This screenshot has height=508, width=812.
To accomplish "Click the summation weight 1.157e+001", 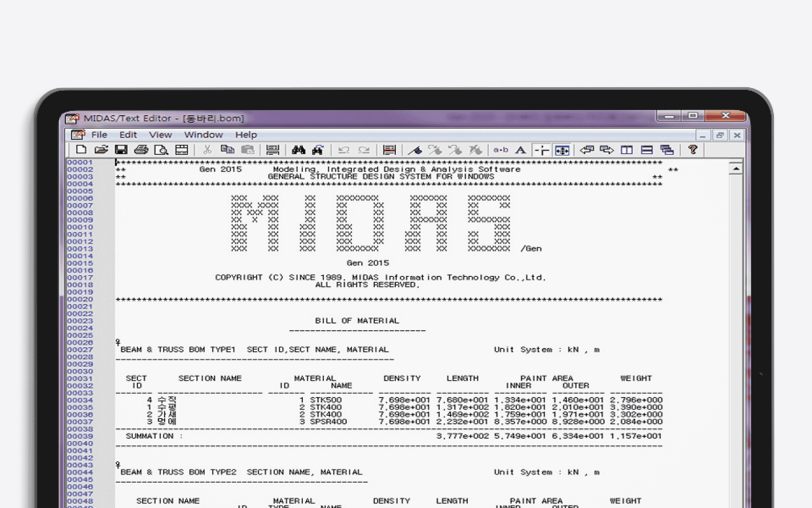I will point(636,436).
